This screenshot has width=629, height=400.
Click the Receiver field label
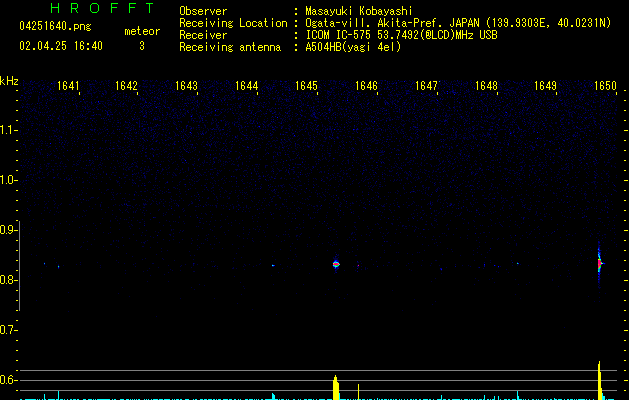click(x=203, y=35)
